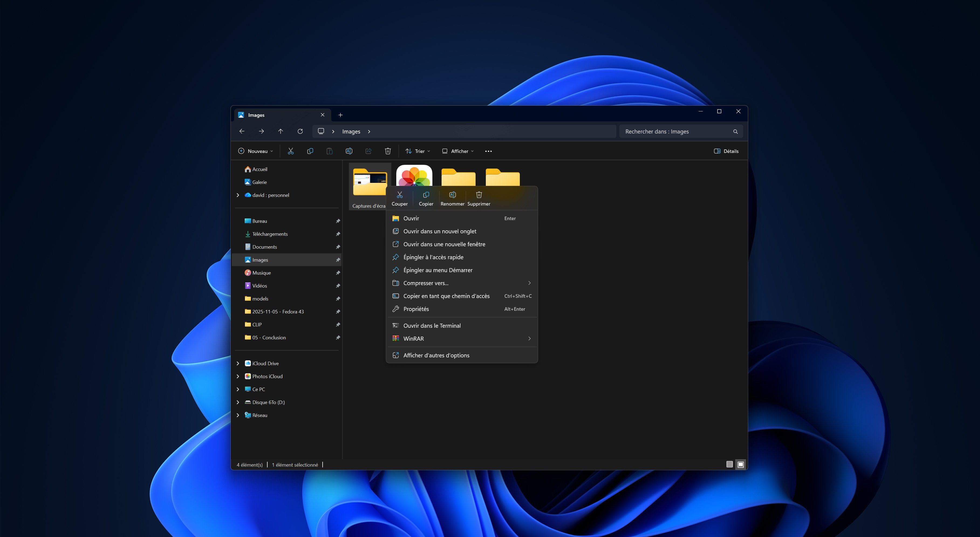This screenshot has height=537, width=980.
Task: Select Ouvrir dans un nouvel onglet
Action: click(x=440, y=231)
